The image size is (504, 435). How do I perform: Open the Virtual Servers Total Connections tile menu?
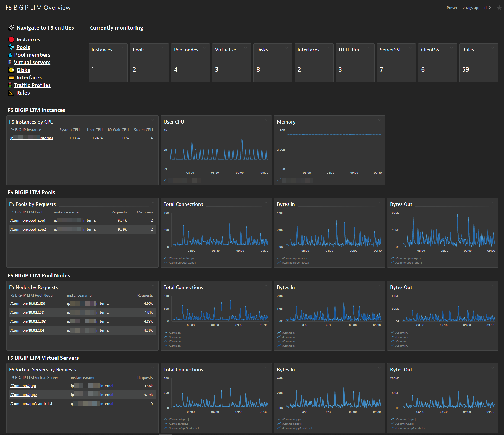click(x=266, y=368)
